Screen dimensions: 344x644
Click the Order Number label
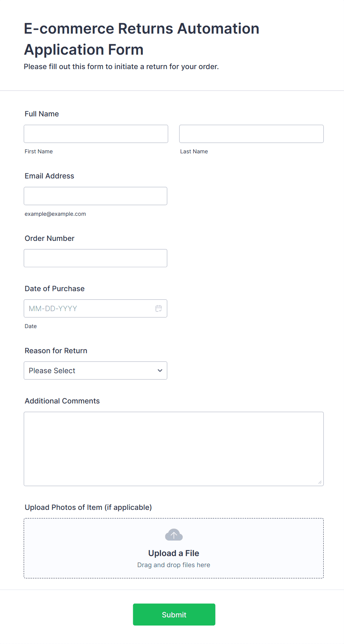pos(50,238)
